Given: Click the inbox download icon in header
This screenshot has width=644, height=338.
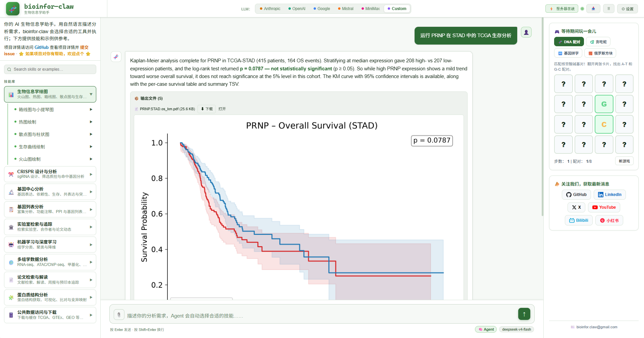Looking at the screenshot, I should point(593,9).
